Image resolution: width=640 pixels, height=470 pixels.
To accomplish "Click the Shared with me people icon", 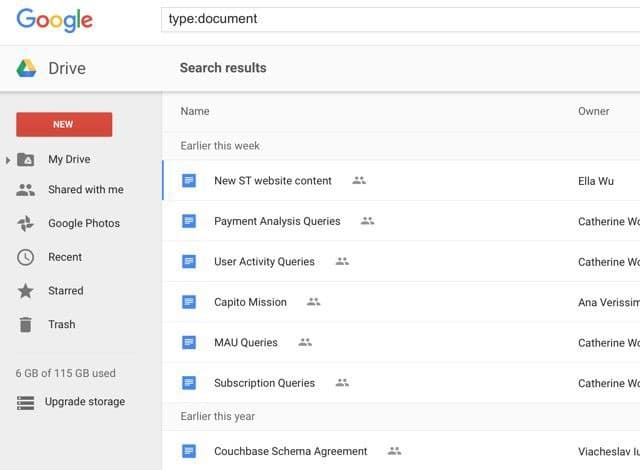I will (x=26, y=190).
